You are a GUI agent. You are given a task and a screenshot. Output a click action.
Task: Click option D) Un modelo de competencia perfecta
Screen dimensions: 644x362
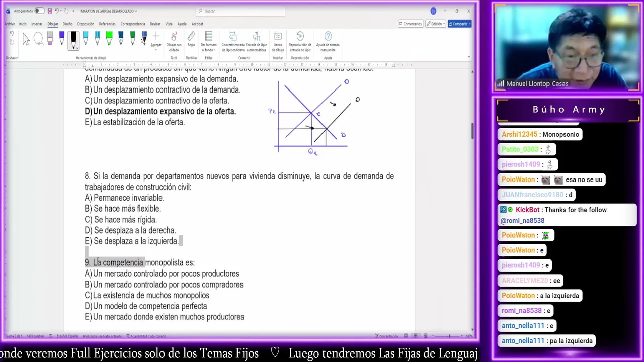coord(145,306)
